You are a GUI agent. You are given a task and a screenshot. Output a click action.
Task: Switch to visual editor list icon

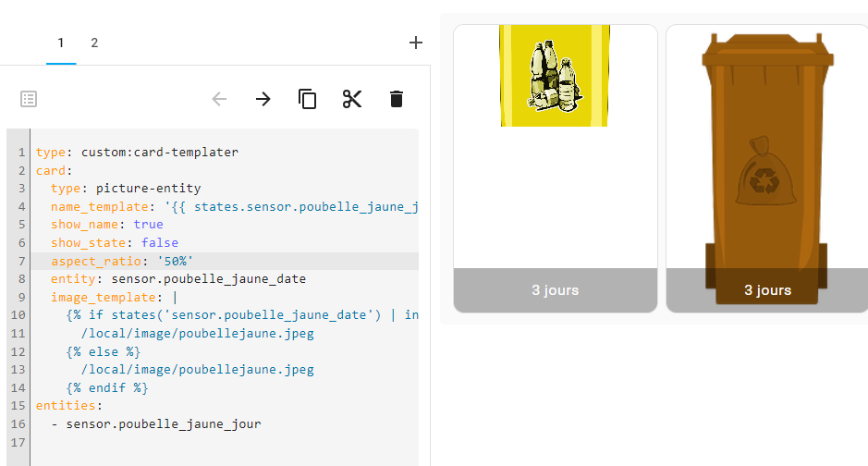[29, 99]
